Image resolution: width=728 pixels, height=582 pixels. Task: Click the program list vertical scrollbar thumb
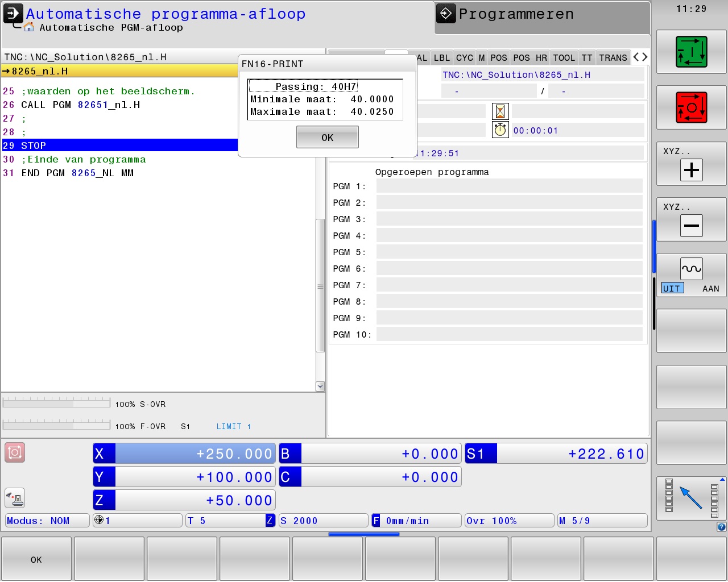[320, 286]
